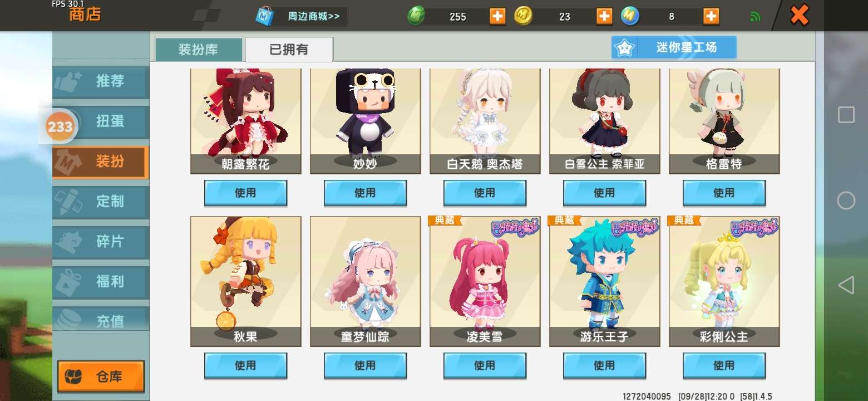Open the 福利 gift sidebar item
Viewport: 868px width, 401px height.
(101, 282)
